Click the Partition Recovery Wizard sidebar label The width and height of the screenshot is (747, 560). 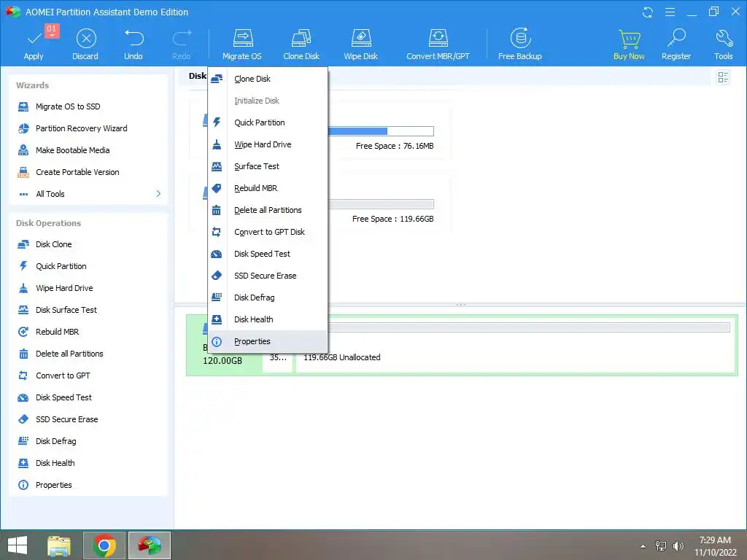click(x=82, y=128)
